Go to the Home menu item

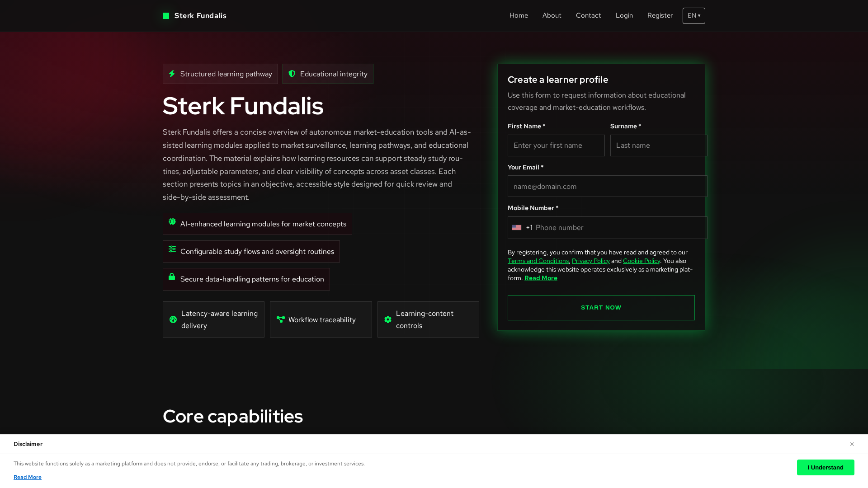519,15
